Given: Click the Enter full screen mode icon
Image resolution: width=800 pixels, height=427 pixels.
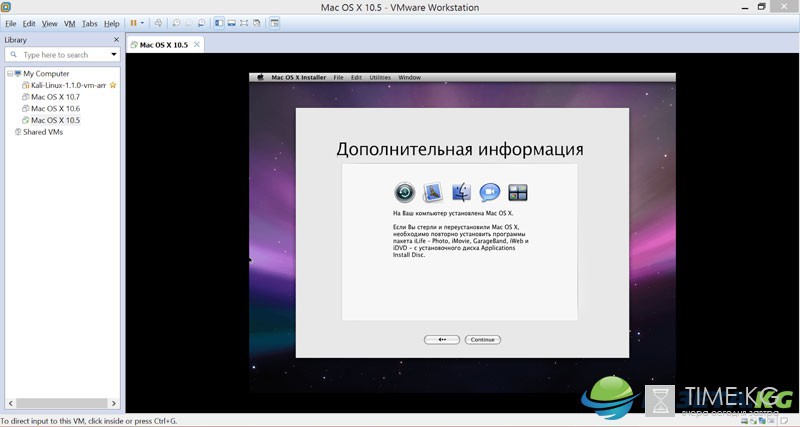Looking at the screenshot, I should click(244, 23).
